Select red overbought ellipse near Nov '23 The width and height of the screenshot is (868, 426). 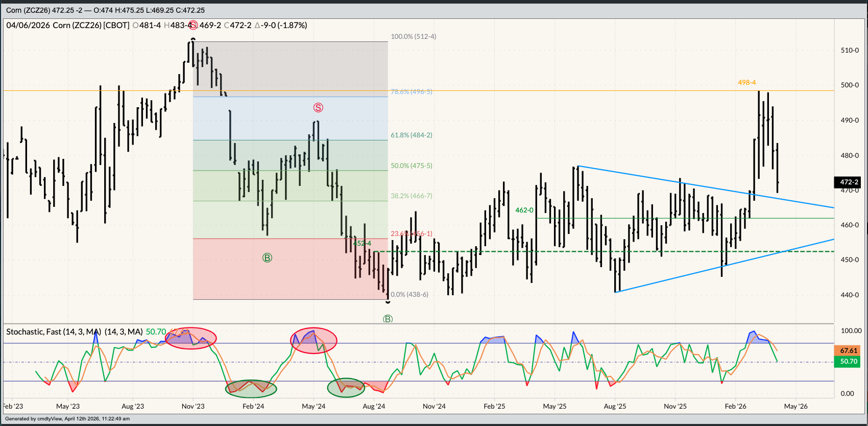coord(191,338)
